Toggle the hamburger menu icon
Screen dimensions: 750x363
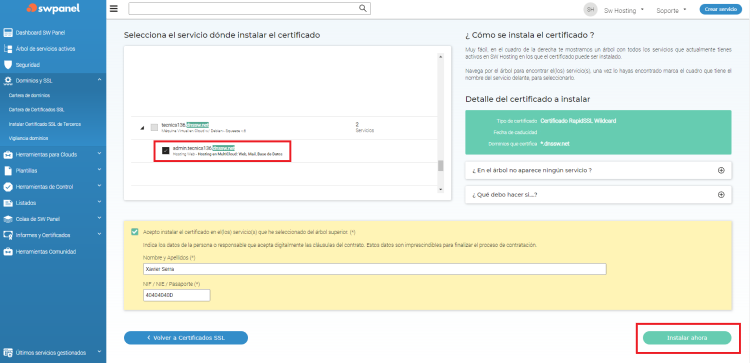click(x=113, y=9)
